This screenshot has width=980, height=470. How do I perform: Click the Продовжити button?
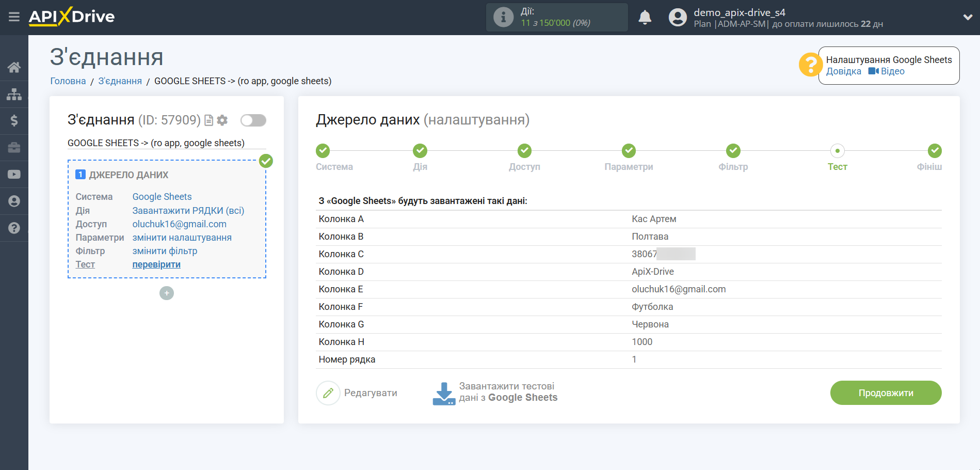coord(886,393)
